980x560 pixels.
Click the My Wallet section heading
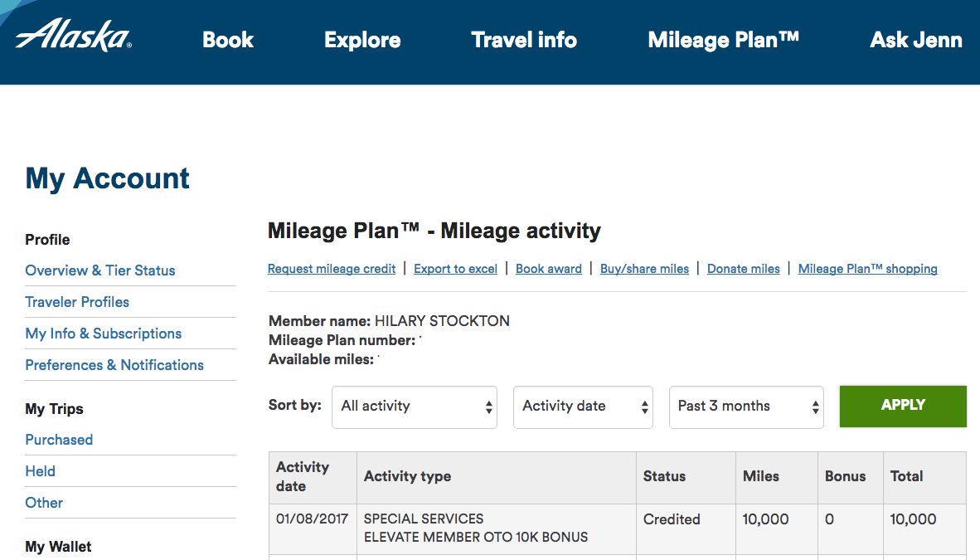pyautogui.click(x=58, y=547)
